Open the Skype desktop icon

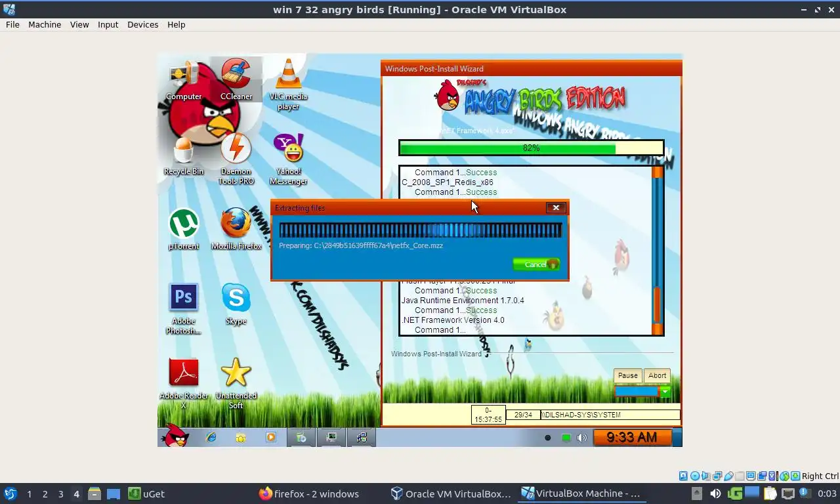[x=236, y=304]
